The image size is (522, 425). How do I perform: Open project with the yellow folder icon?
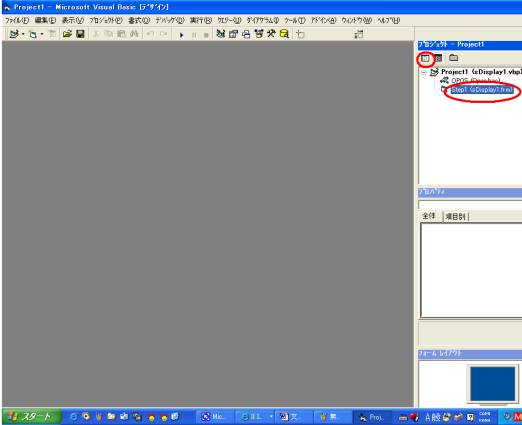(x=67, y=34)
